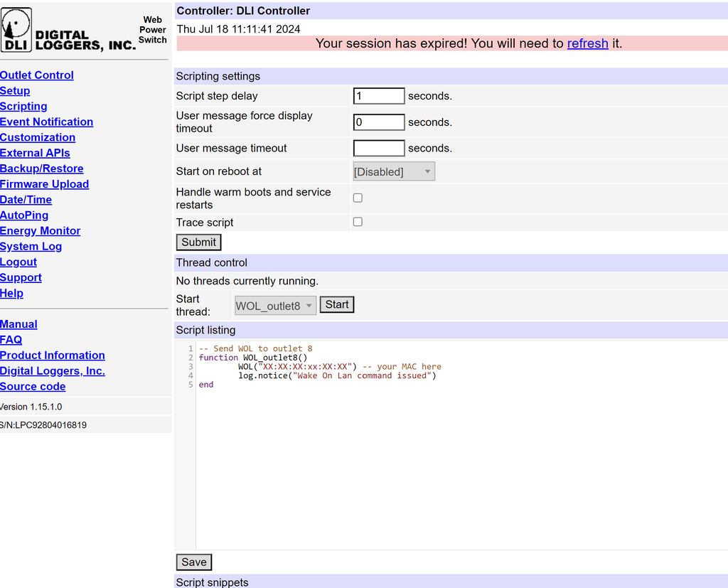Open the Source code link
This screenshot has width=728, height=588.
tap(33, 386)
